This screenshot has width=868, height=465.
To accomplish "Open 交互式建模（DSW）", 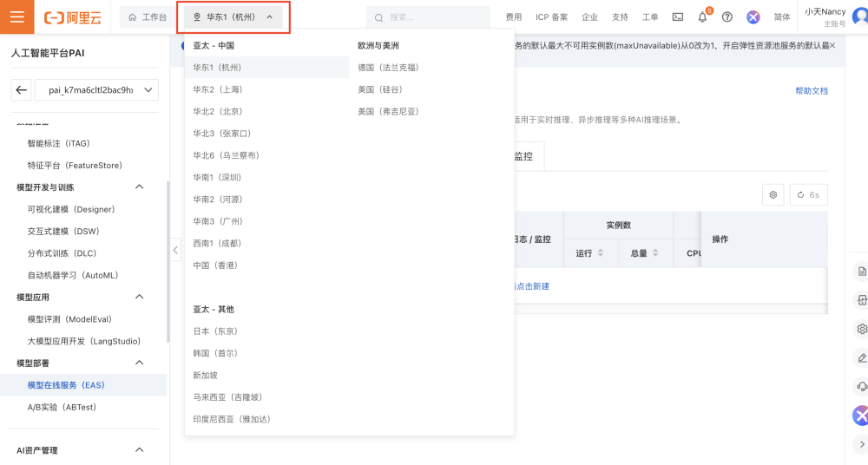I will (63, 231).
